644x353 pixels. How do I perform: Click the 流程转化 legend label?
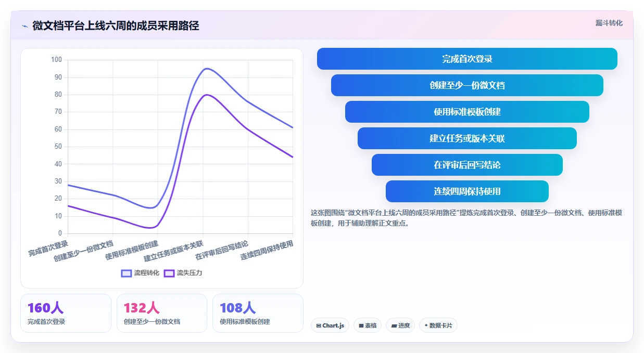pos(146,273)
